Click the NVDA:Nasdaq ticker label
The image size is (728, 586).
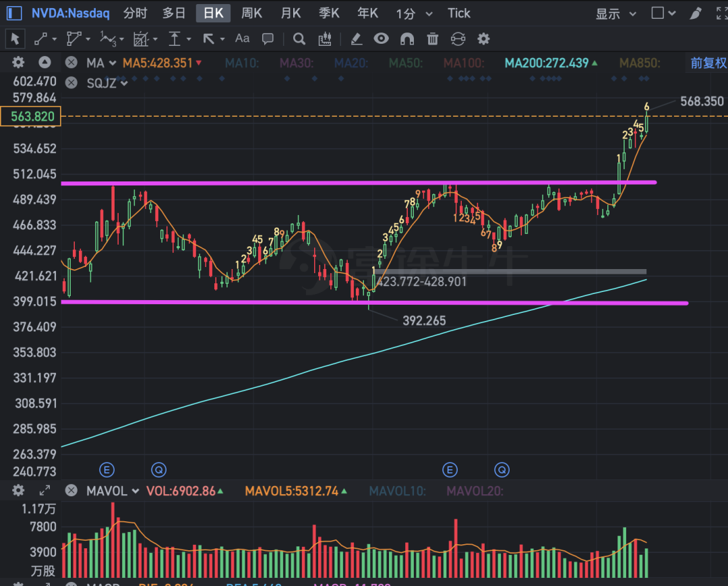pyautogui.click(x=70, y=13)
